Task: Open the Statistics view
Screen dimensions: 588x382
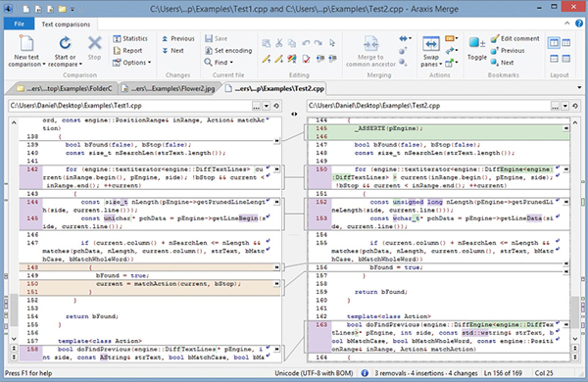Action: click(x=130, y=38)
